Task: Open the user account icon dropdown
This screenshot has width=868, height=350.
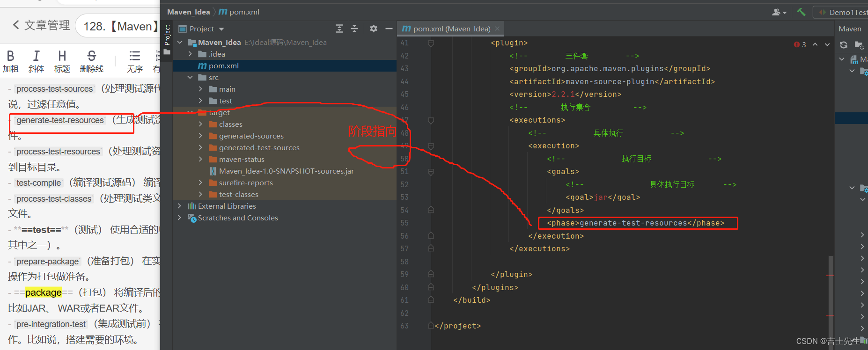Action: [779, 12]
